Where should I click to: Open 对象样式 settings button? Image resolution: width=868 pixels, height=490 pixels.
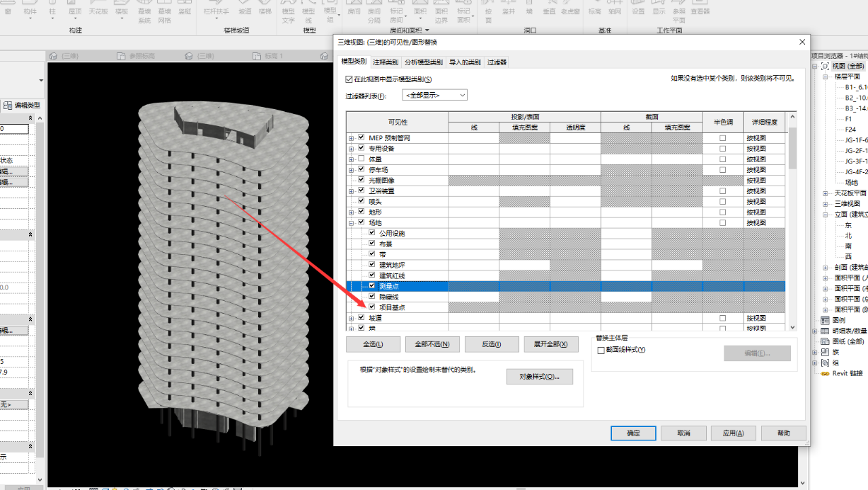click(x=540, y=376)
